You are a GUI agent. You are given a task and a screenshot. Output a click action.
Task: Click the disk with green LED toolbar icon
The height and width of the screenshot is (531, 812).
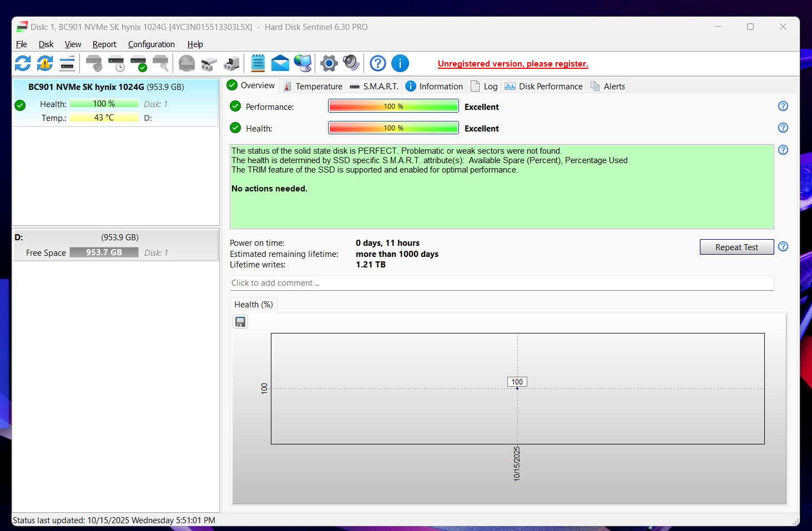click(x=231, y=63)
